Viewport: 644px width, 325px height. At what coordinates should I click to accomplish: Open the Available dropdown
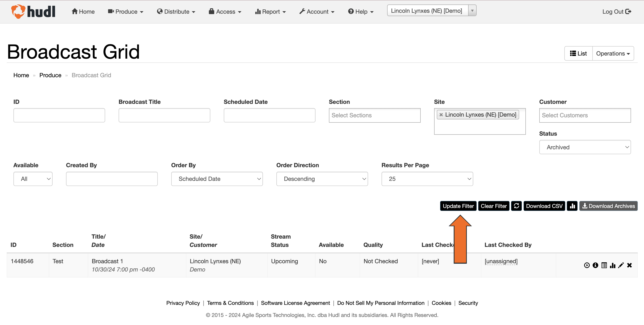33,179
